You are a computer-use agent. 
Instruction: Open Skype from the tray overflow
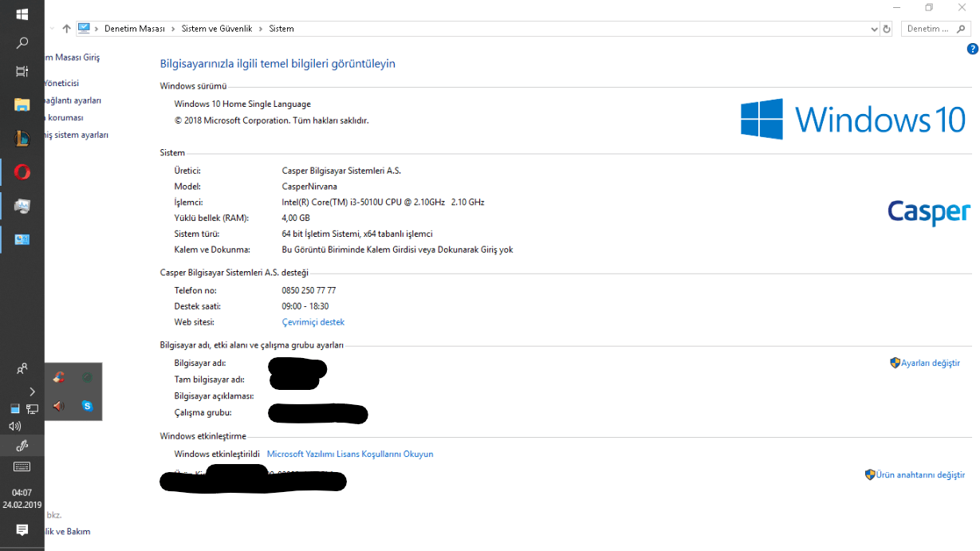(87, 406)
